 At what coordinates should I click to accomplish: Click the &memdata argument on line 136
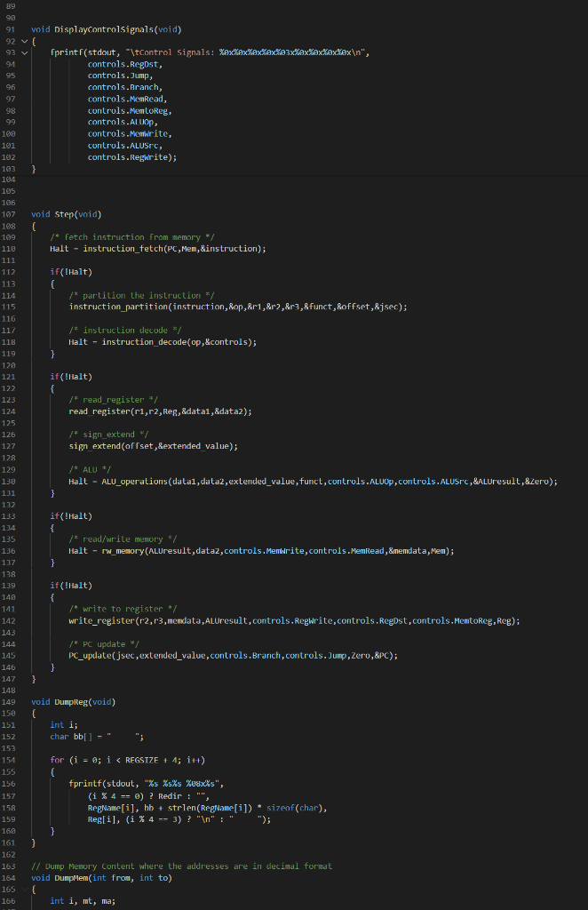pyautogui.click(x=407, y=551)
